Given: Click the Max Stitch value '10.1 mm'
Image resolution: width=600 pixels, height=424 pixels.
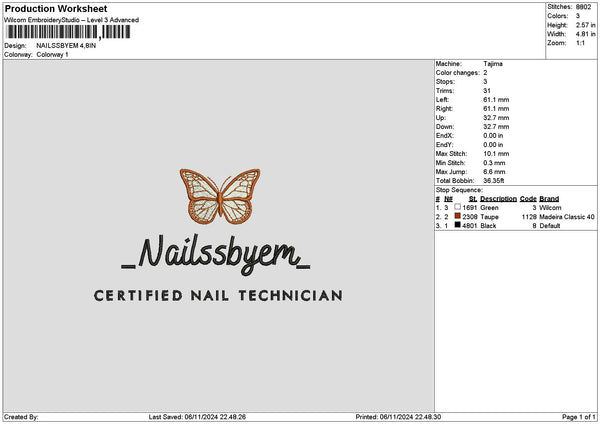Looking at the screenshot, I should (496, 154).
